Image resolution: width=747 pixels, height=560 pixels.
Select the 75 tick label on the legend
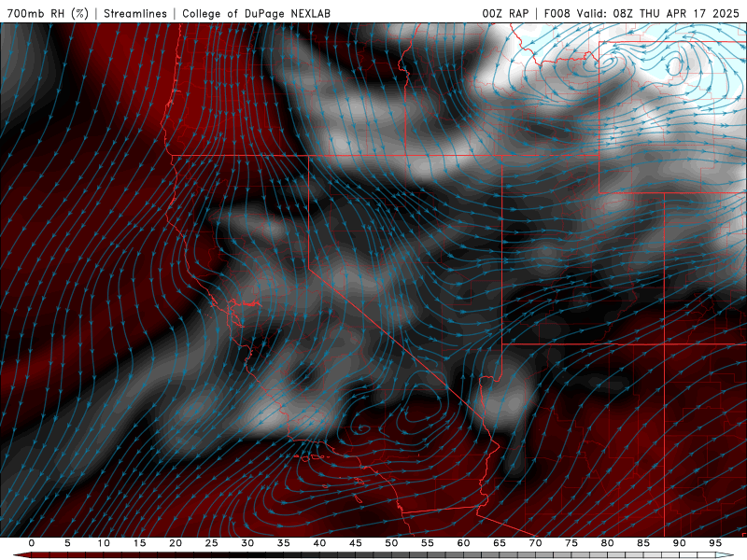tap(571, 543)
